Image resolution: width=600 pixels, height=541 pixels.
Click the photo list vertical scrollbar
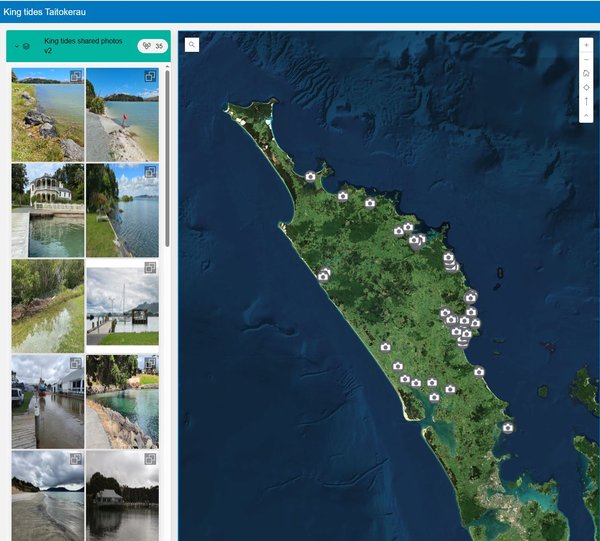[x=167, y=159]
